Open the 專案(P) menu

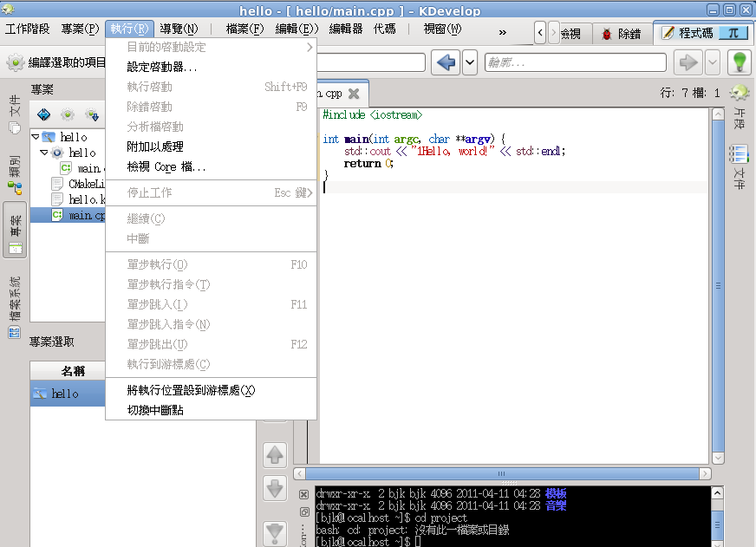[80, 29]
